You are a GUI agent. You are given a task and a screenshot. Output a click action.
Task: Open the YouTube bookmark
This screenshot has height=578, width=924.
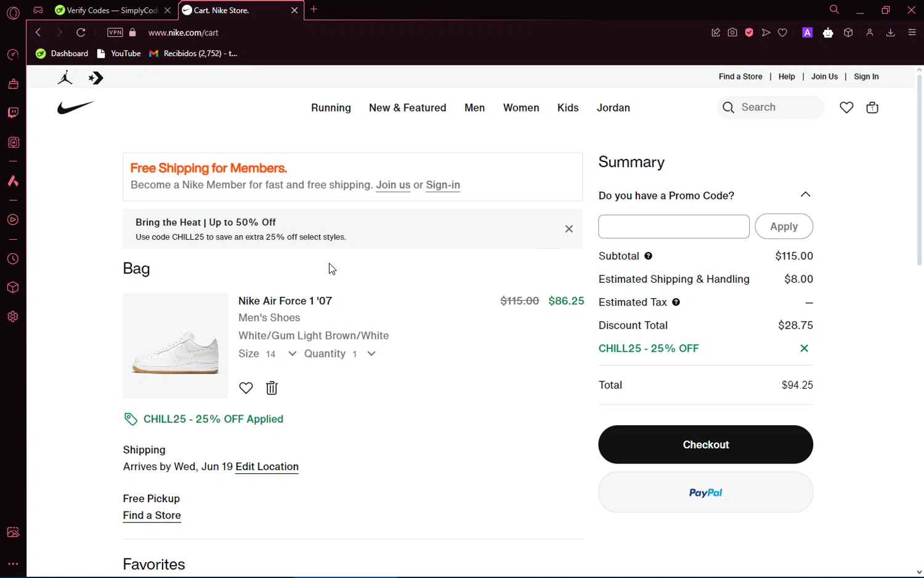(120, 54)
